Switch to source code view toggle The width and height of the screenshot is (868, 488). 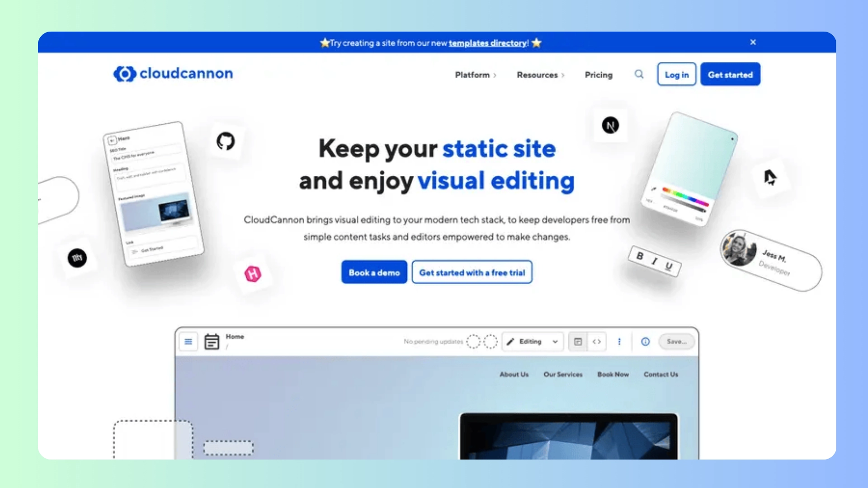[x=597, y=342]
